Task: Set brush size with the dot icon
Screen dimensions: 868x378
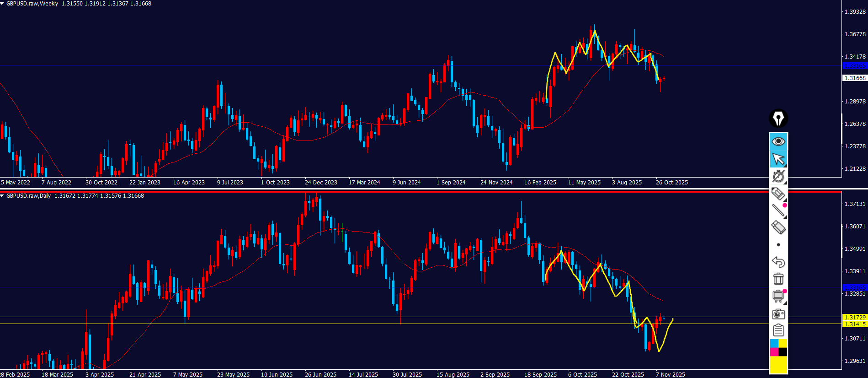Action: click(778, 245)
